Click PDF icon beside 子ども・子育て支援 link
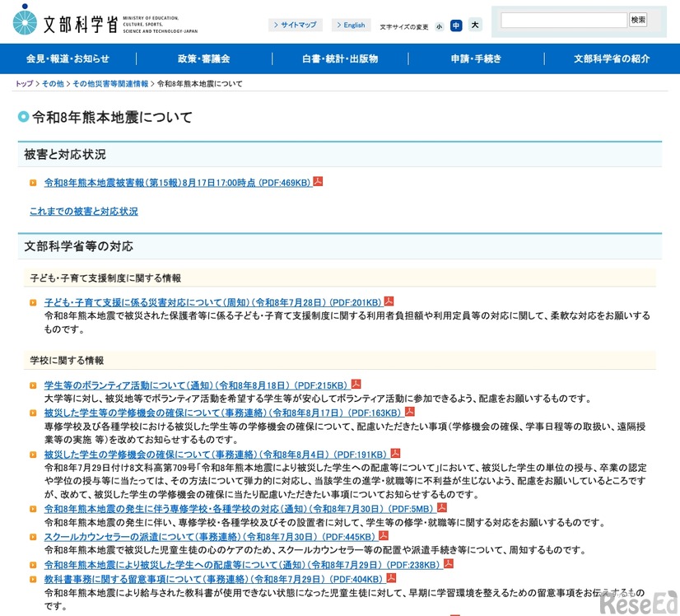The width and height of the screenshot is (680, 616). [x=389, y=301]
